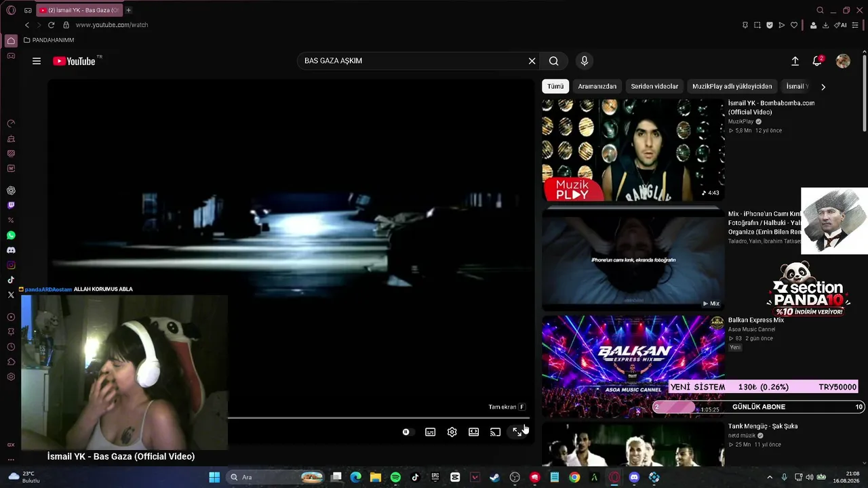Image resolution: width=868 pixels, height=488 pixels.
Task: Open the Bombabomba.com video thumbnail
Action: click(x=633, y=150)
